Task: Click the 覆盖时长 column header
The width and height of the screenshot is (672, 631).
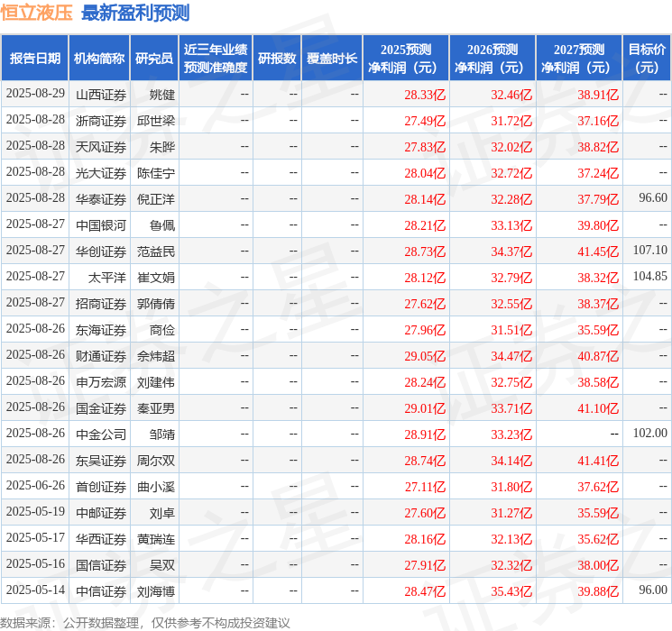Action: [x=332, y=59]
